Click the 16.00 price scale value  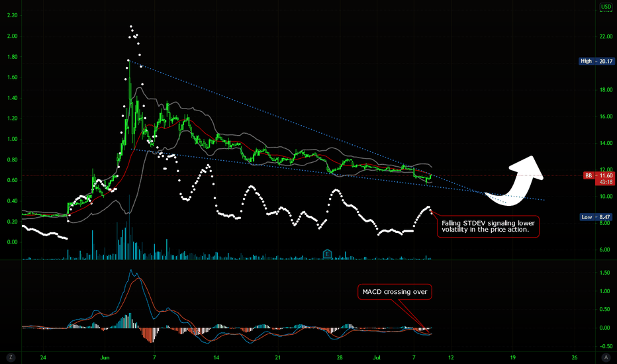pos(606,116)
